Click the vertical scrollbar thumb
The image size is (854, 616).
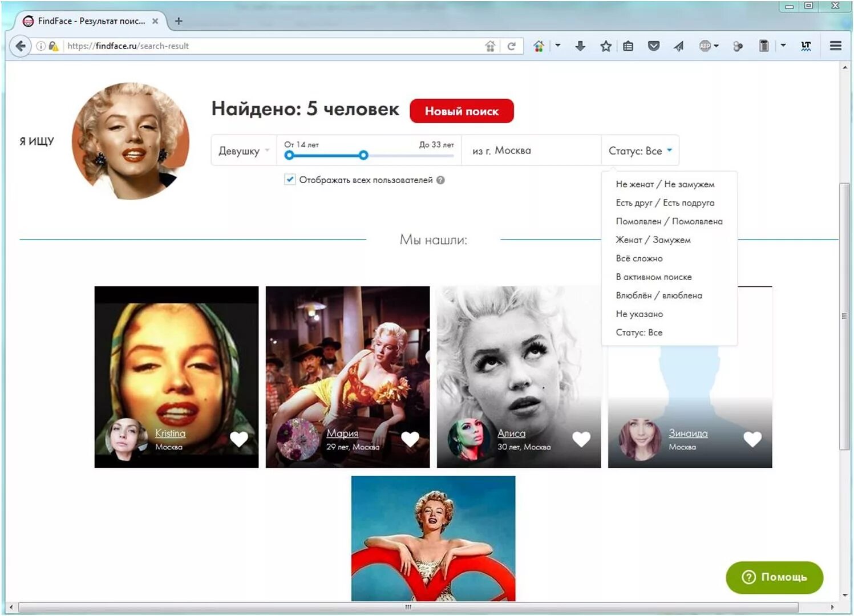point(845,316)
